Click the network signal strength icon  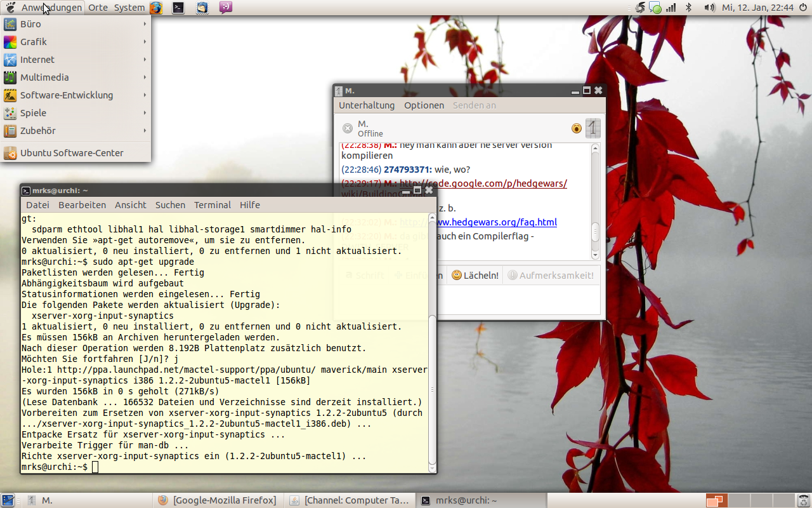coord(671,8)
